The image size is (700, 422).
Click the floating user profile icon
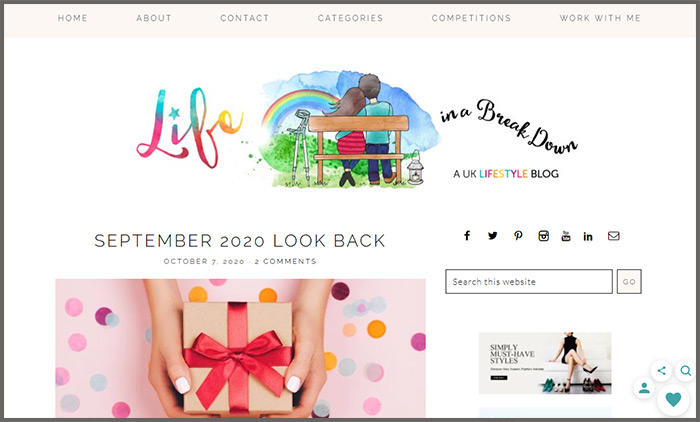[644, 388]
